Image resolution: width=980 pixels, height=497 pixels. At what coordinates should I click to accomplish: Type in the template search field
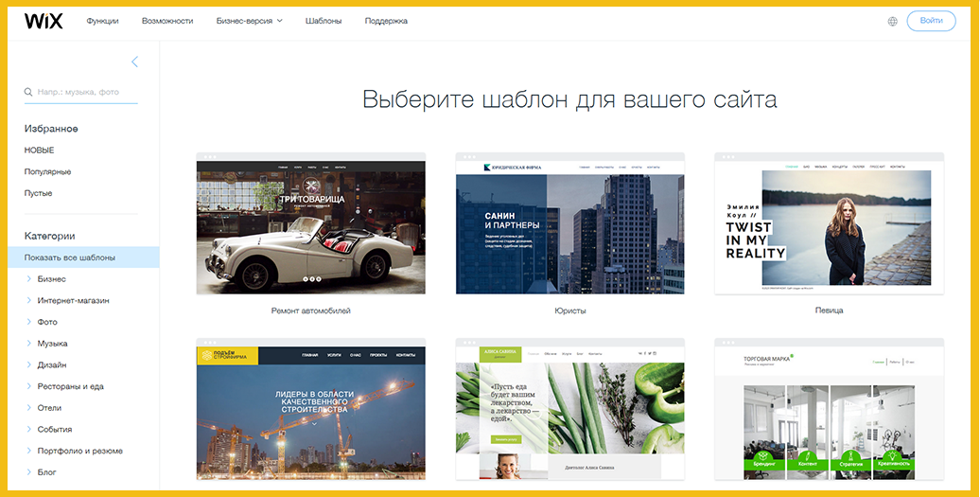(87, 93)
